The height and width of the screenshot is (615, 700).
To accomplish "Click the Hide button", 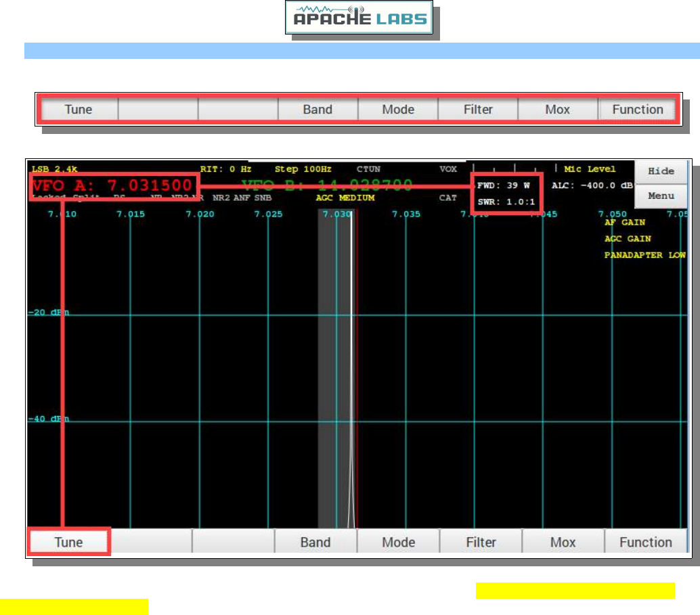I will click(661, 171).
